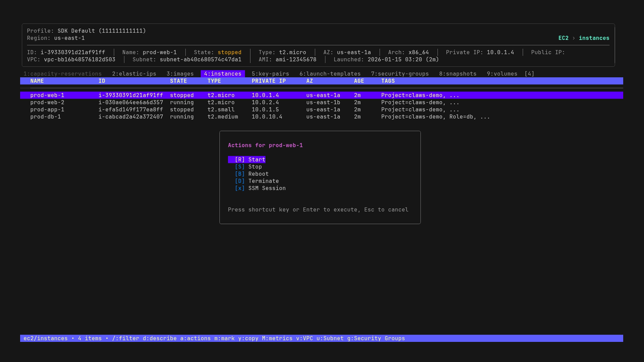Click instance ID i-39330391d21af91ff in the table
Screen dimensions: 644x362
[131, 95]
